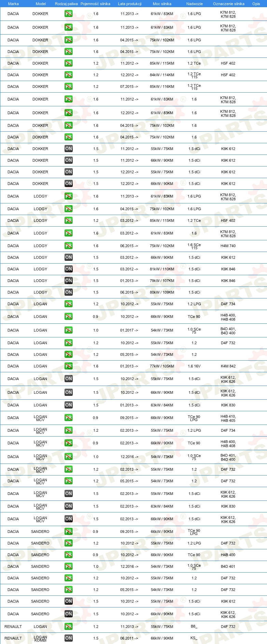267x644 pixels.
Task: Click petrol icon in Lodgy 1.6 03.2012 row
Action: click(x=69, y=233)
